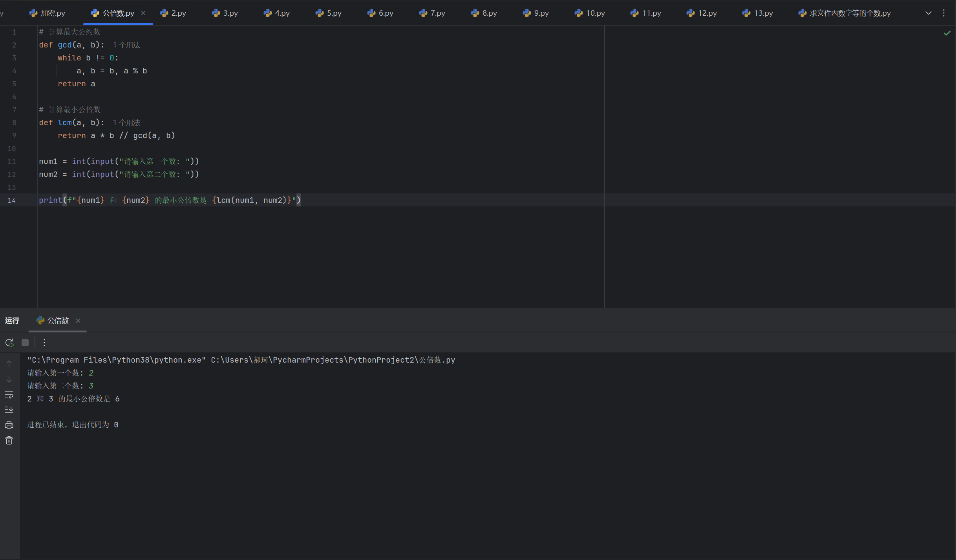Switch to the 7.py tab

(x=432, y=13)
